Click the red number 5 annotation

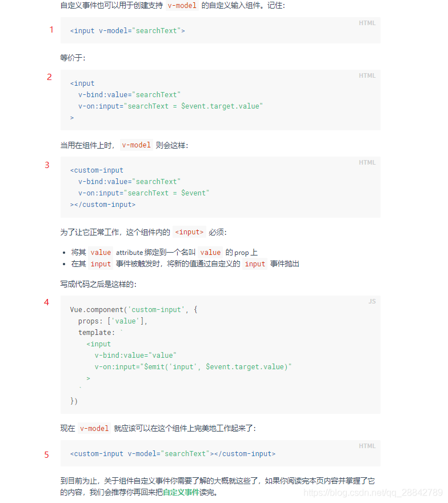(47, 455)
